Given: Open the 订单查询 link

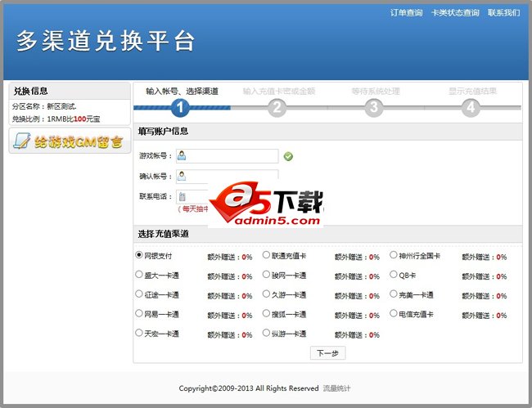Looking at the screenshot, I should [406, 13].
